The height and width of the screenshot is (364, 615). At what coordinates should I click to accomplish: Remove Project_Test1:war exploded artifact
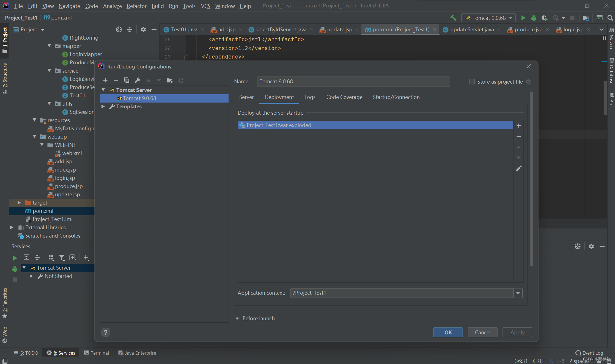click(x=518, y=136)
